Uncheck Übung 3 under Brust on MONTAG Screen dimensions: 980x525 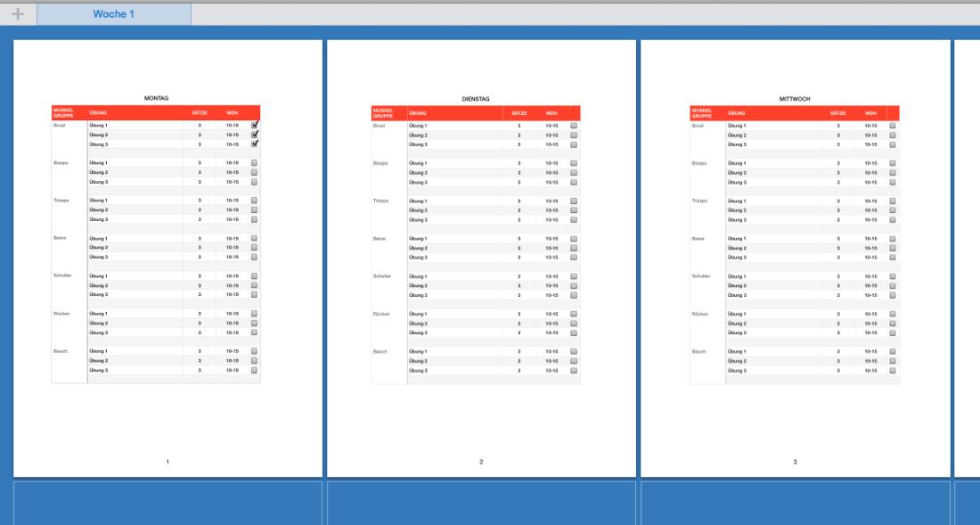point(253,145)
